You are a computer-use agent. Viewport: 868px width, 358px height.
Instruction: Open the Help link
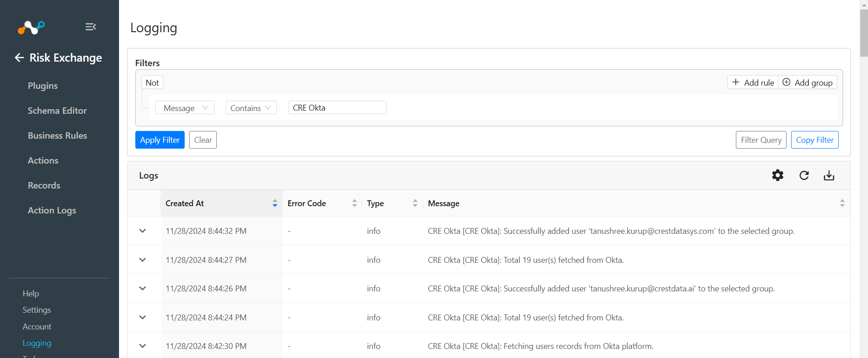[31, 294]
